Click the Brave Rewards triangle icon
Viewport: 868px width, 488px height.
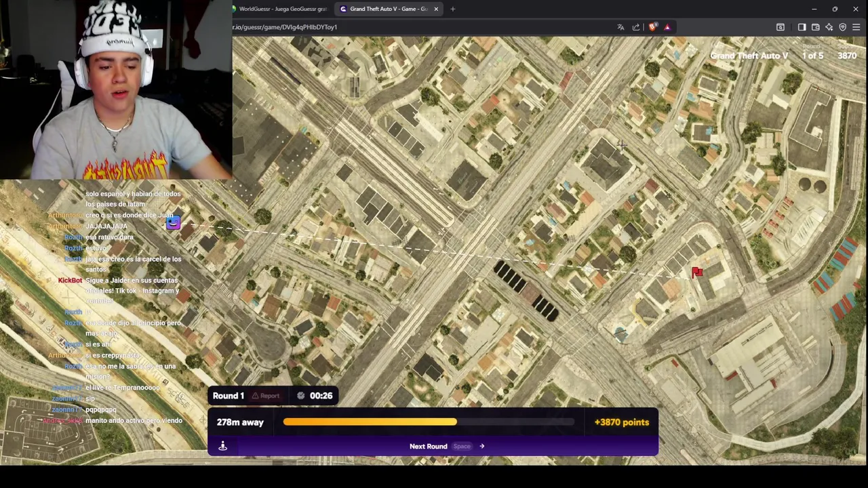point(667,27)
